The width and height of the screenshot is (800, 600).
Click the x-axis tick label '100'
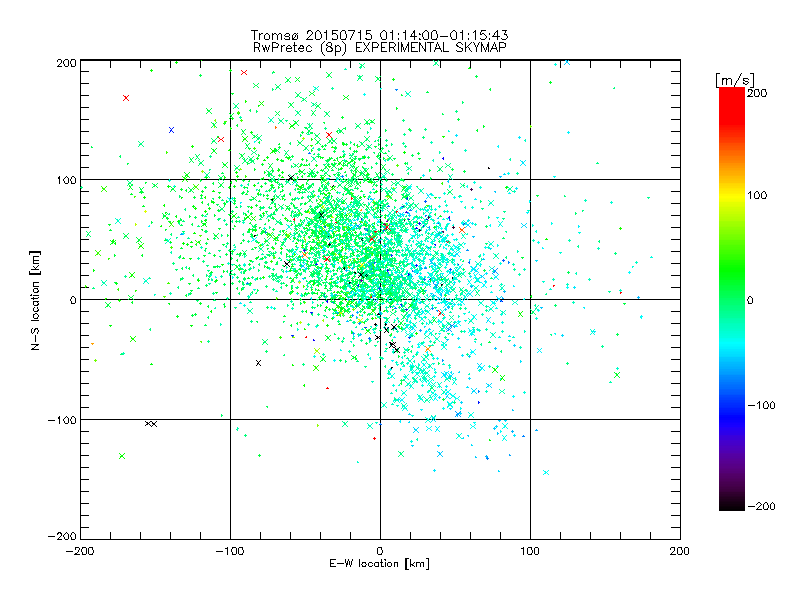(x=530, y=551)
